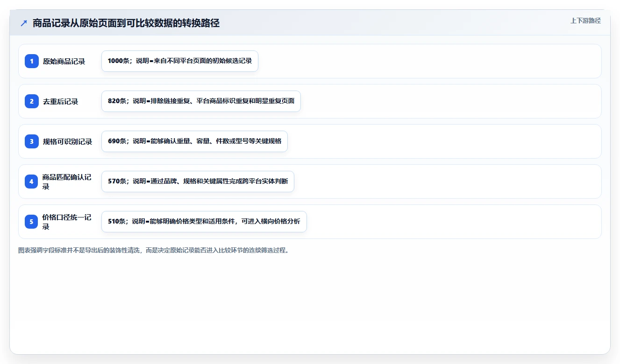Screen dimensions: 620x364
Task: Select step badge number 2
Action: pyautogui.click(x=32, y=101)
